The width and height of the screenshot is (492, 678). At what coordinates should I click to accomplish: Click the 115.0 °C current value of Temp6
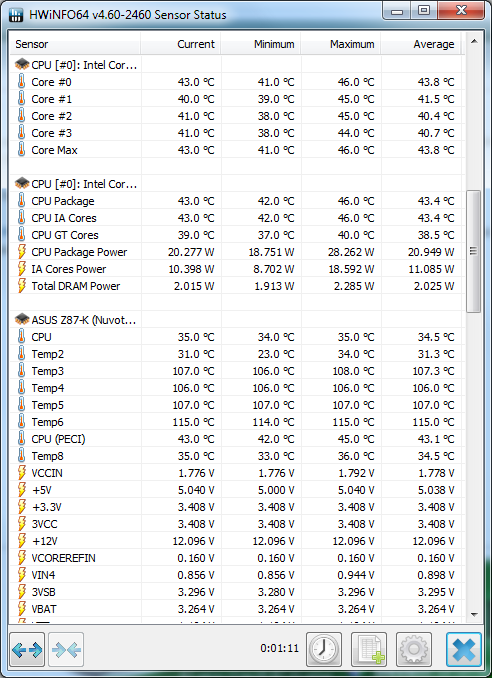coord(193,422)
